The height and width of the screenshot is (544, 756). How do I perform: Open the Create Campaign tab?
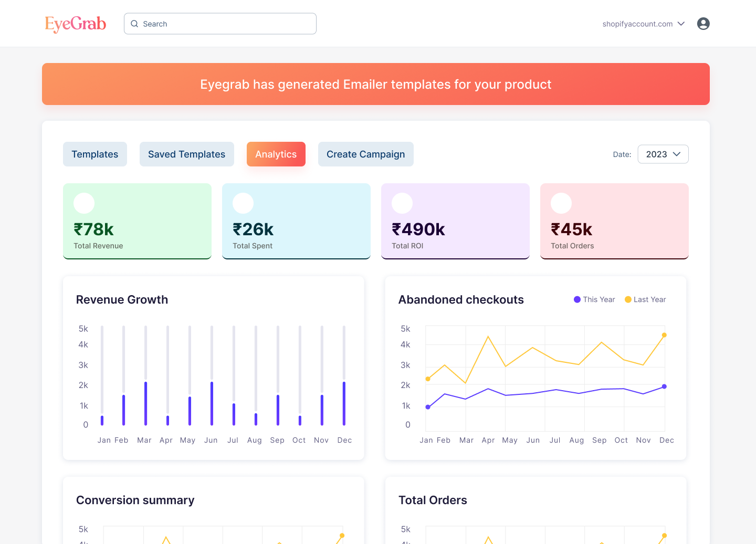click(x=366, y=154)
